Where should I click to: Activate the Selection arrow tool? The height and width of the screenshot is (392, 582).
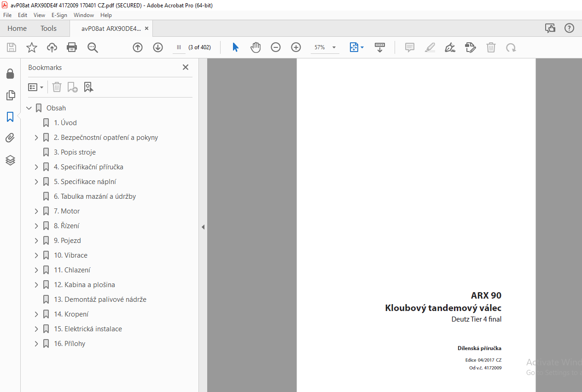click(235, 47)
